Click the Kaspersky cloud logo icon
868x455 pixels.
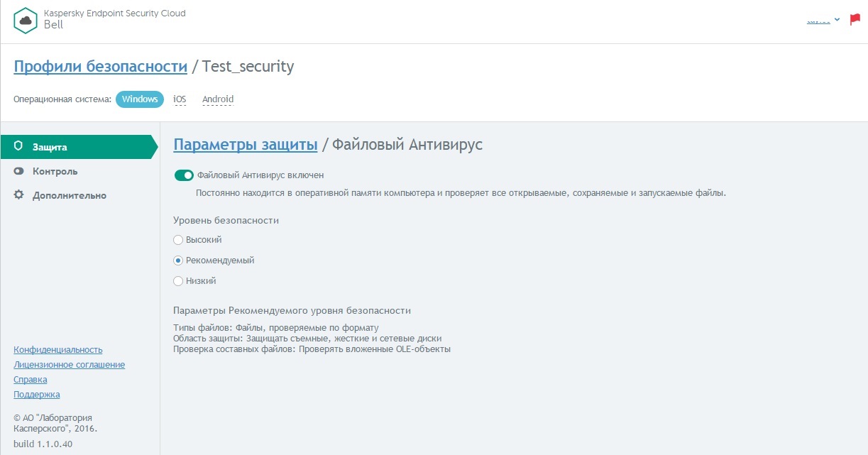coord(26,20)
